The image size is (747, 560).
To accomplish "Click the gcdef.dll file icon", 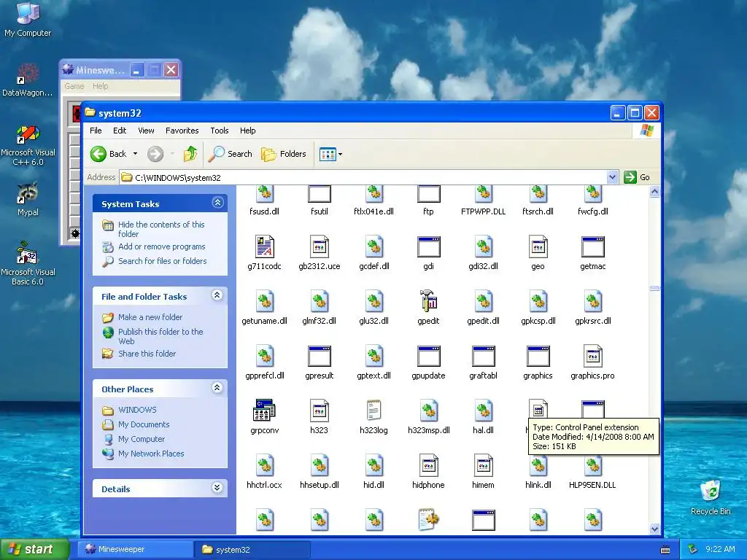I will (x=374, y=246).
